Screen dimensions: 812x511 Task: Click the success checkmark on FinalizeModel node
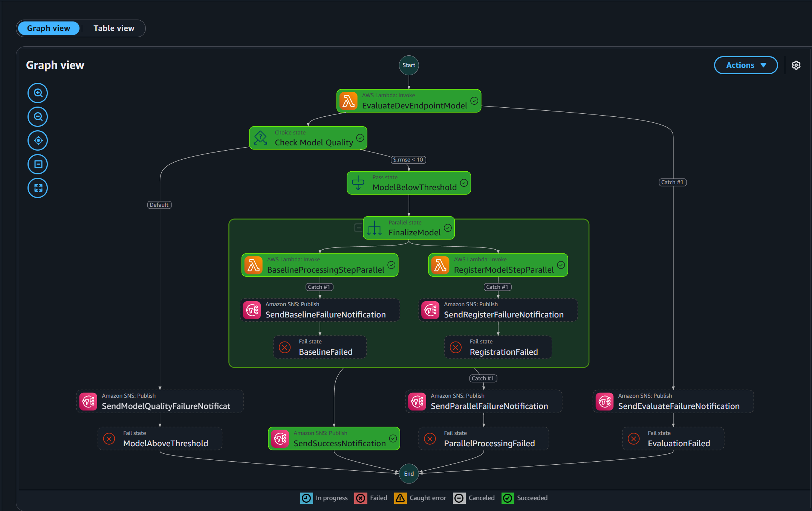(x=448, y=228)
